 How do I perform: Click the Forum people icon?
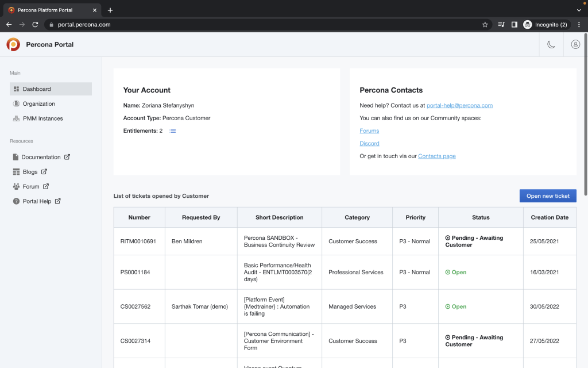[x=16, y=186]
